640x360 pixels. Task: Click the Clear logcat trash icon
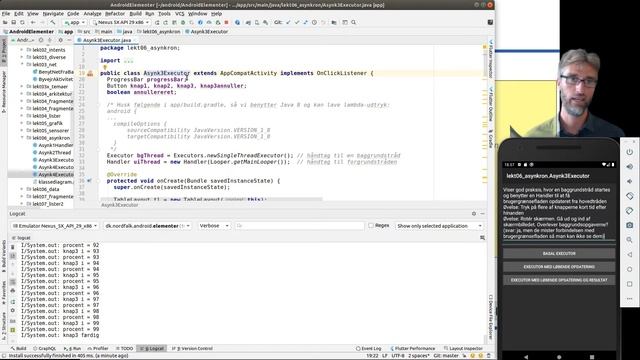[12, 247]
